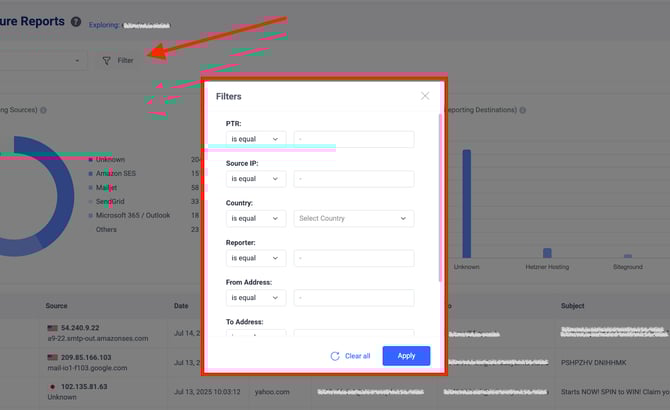Click the info icon next to Sources heading
Viewport: 670px width, 410px height.
click(43, 110)
